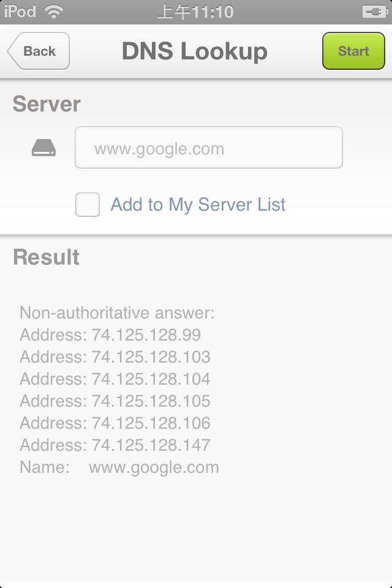
Task: Tap the DNS Lookup title
Action: coord(195,51)
